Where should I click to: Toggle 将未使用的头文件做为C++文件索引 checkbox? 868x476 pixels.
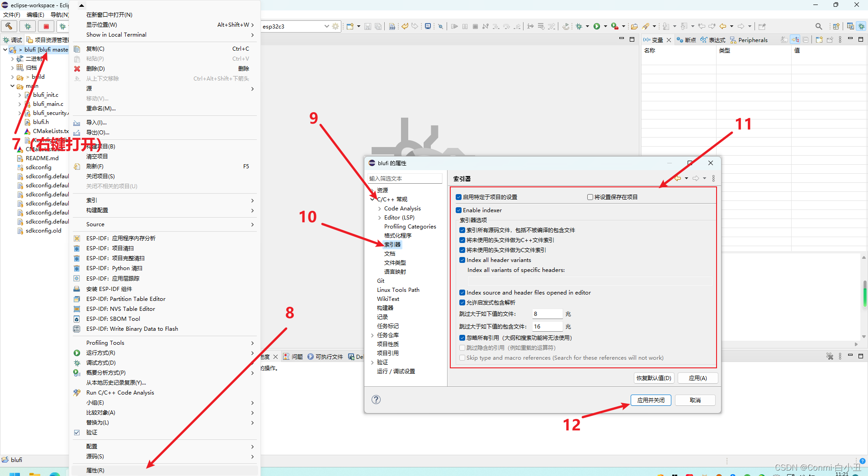(462, 240)
